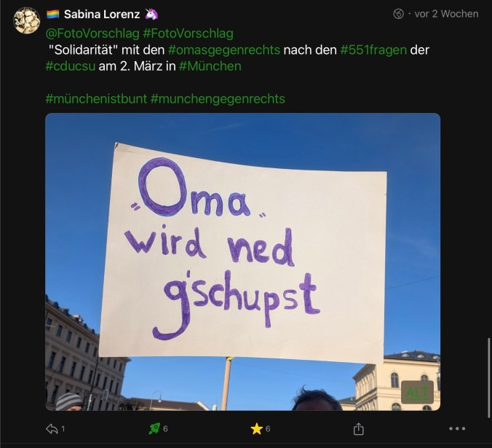Show the ALT image description

tap(417, 392)
